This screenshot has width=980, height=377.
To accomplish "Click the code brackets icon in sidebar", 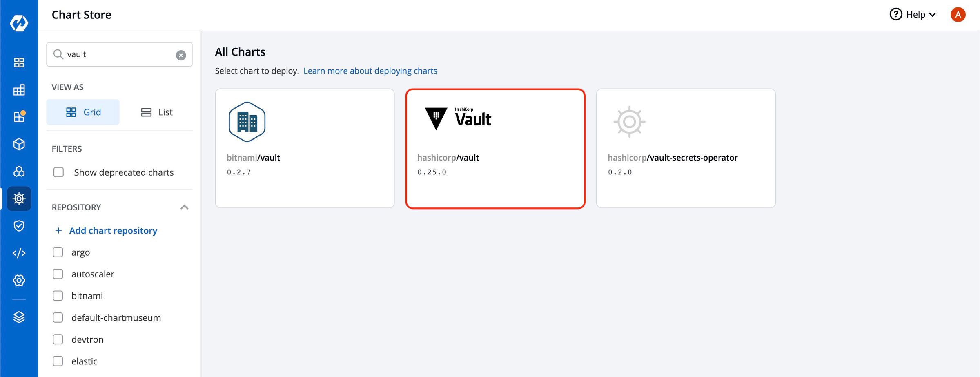I will [x=19, y=253].
